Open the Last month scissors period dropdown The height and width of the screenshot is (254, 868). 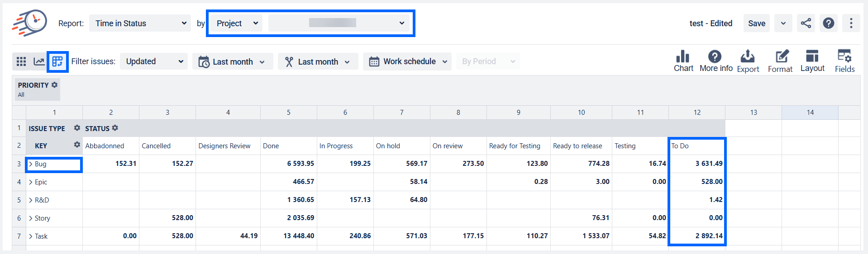(x=318, y=61)
